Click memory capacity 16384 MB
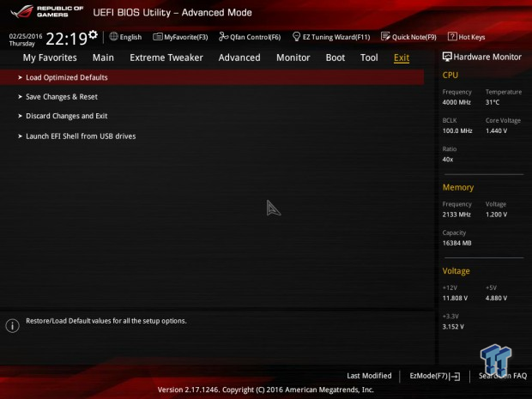532x399 pixels. [x=457, y=243]
